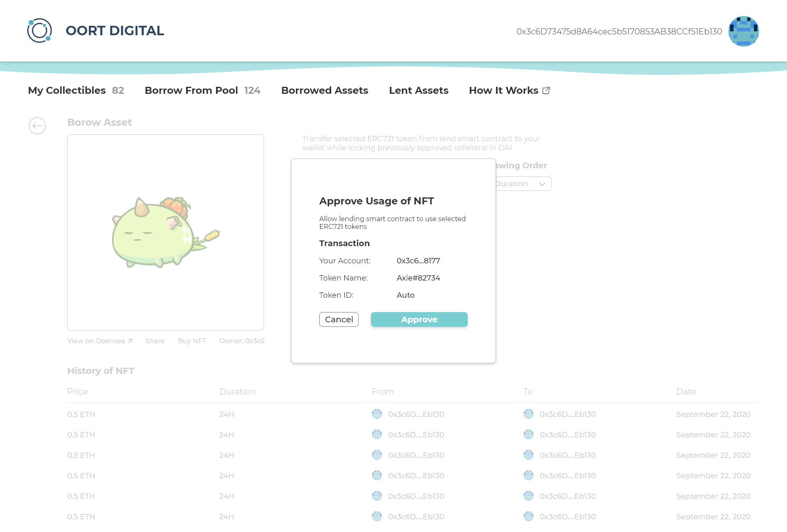787x532 pixels.
Task: Cancel the approval dialog
Action: click(339, 319)
